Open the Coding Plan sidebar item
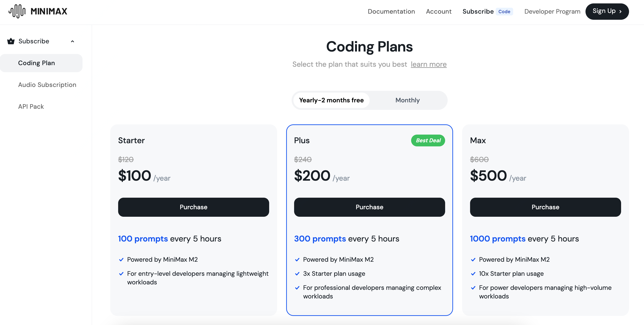The height and width of the screenshot is (325, 644). point(37,63)
